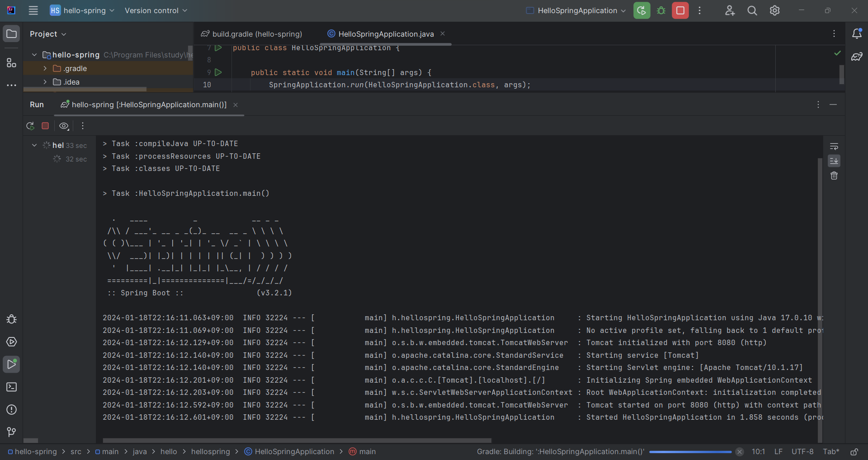Click hello-spring breadcrumb in navigation bar
This screenshot has height=460, width=868.
point(33,451)
